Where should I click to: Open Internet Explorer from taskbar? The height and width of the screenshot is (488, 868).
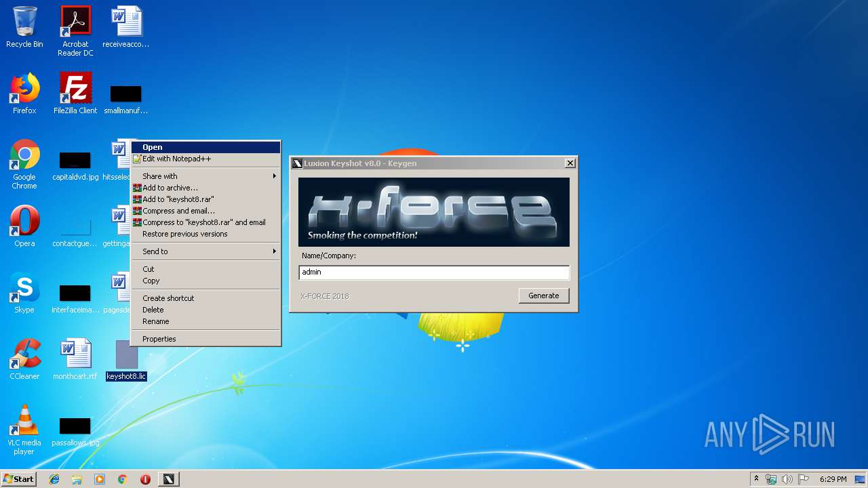tap(54, 479)
